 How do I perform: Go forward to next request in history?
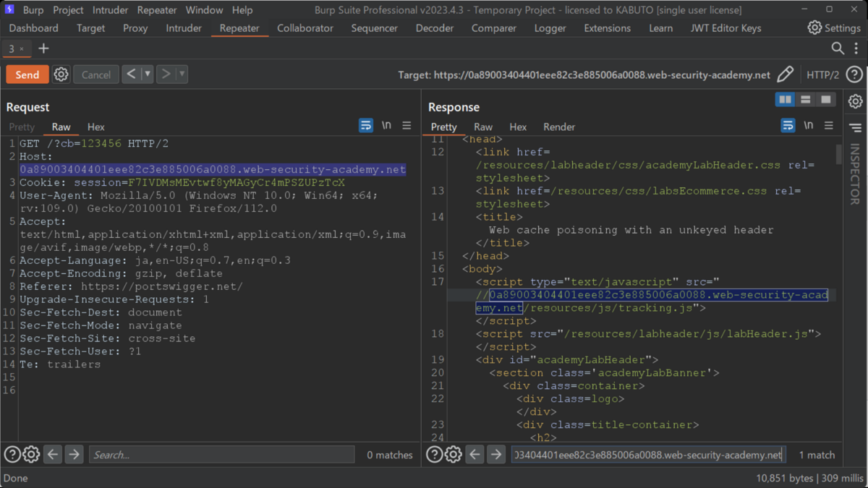[166, 74]
